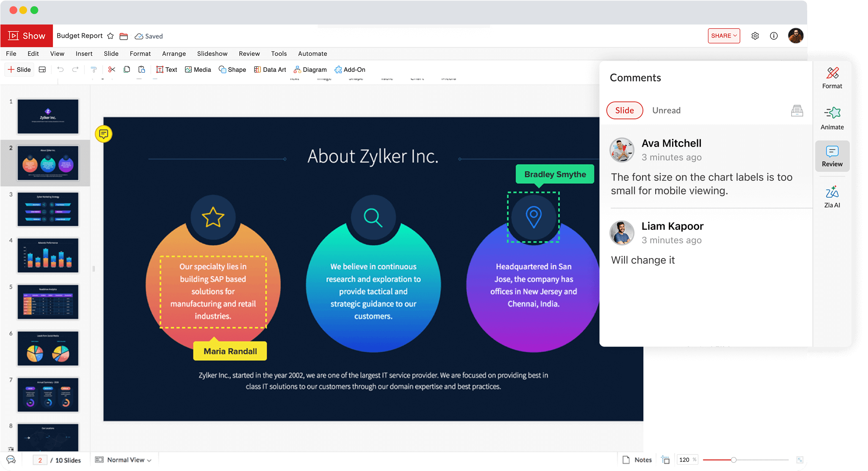Switch comments filter to Unread
Screen dimensions: 868x471
666,111
